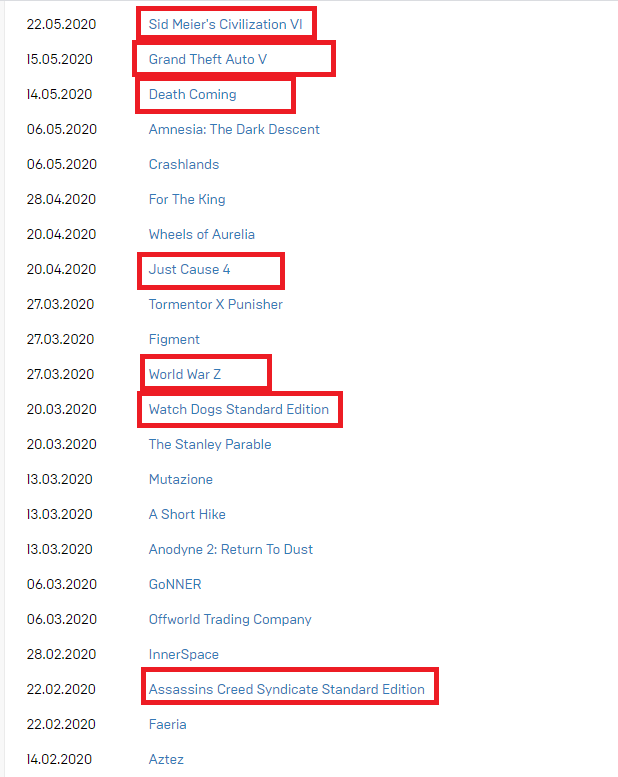
Task: Open the For The King link
Action: coord(187,200)
